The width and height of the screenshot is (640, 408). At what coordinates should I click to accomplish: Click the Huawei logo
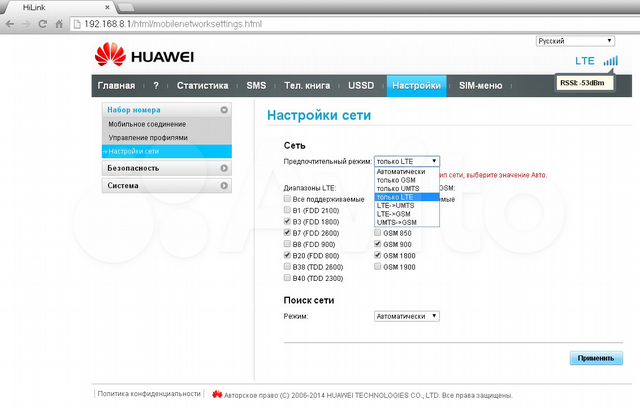(x=142, y=55)
